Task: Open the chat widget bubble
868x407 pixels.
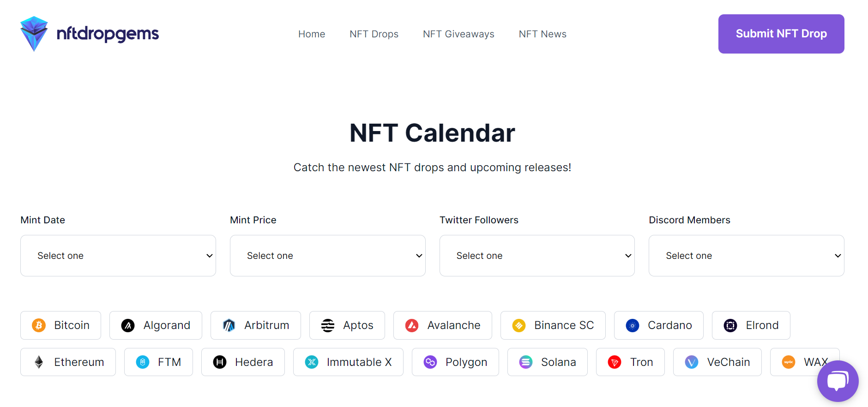Action: 838,381
